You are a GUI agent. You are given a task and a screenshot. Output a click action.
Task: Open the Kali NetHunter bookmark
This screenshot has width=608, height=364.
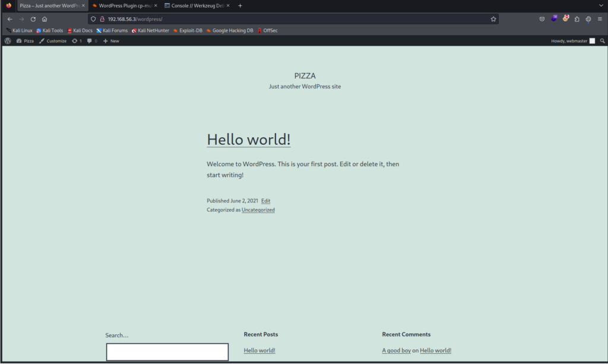tap(150, 30)
